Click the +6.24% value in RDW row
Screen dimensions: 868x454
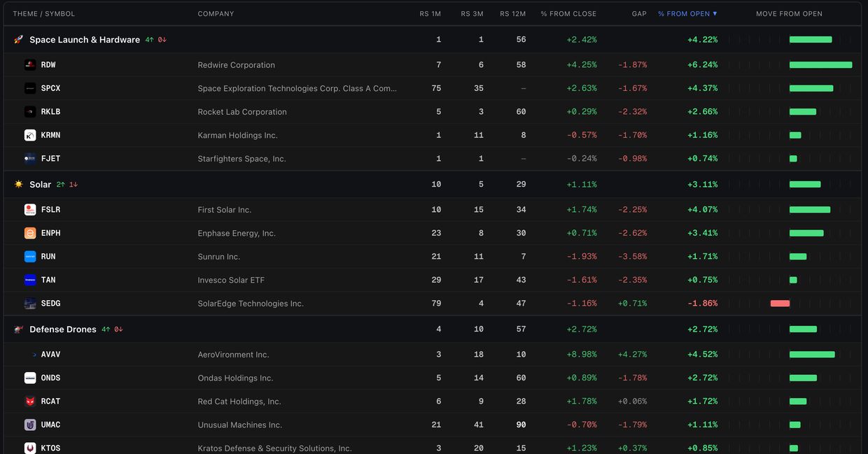pyautogui.click(x=702, y=65)
